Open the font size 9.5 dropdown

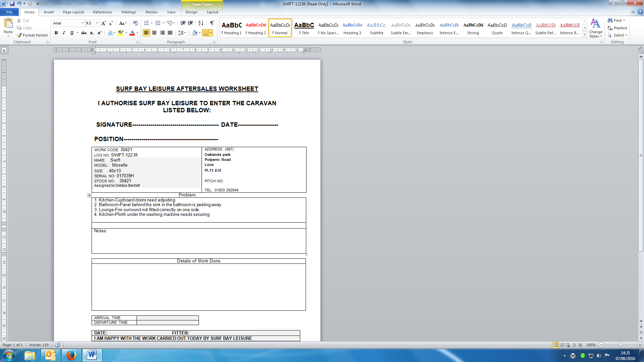tap(97, 23)
